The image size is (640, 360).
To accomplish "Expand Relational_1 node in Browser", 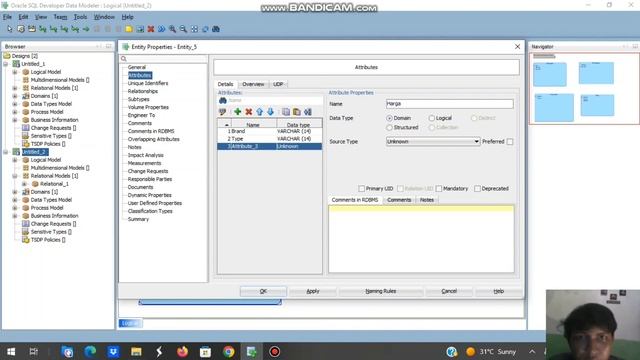I will pos(24,184).
